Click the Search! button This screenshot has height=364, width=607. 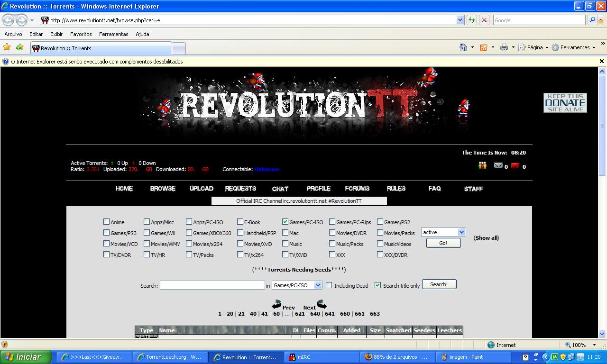(439, 284)
